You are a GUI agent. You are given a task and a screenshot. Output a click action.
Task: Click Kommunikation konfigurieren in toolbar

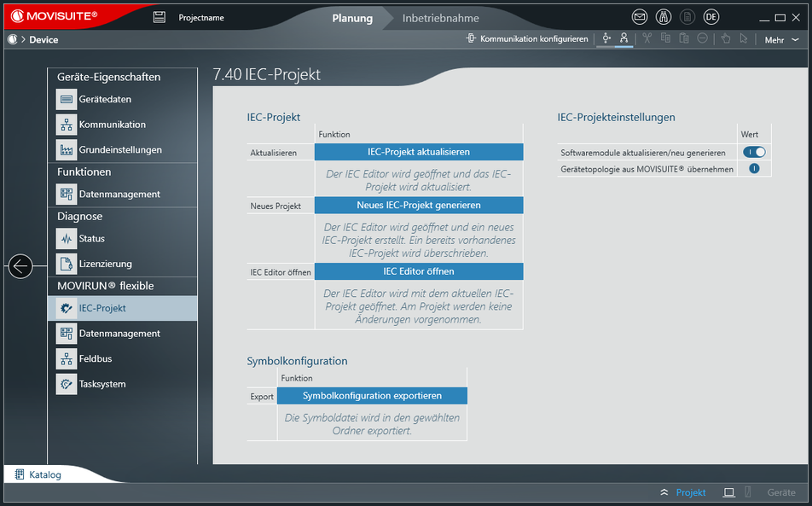pyautogui.click(x=527, y=38)
